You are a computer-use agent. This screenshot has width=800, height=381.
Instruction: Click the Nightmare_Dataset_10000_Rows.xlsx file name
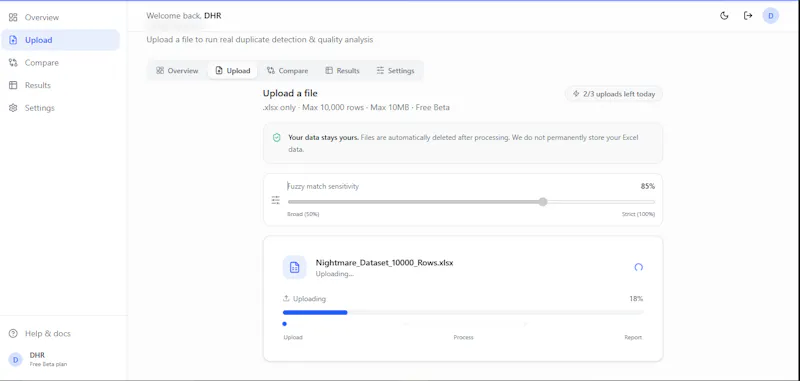[x=384, y=263]
